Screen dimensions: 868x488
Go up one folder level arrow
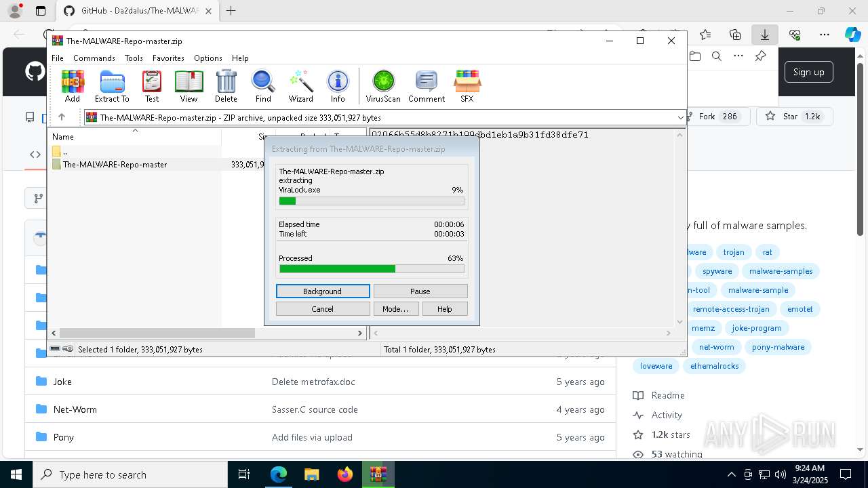[62, 117]
